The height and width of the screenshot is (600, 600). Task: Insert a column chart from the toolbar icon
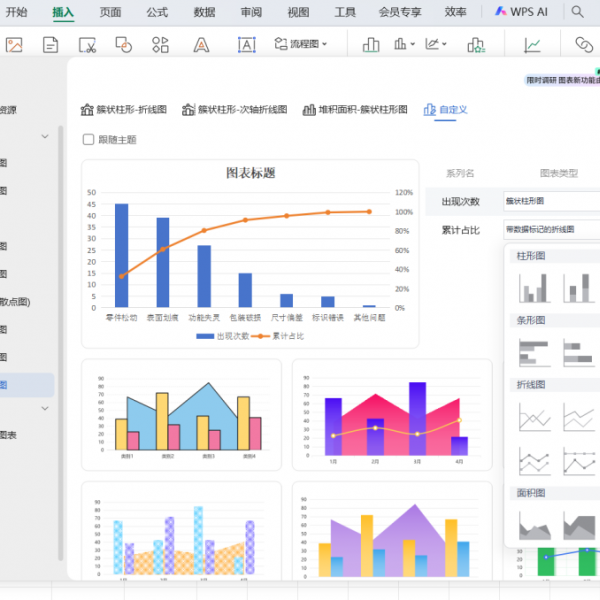[371, 45]
